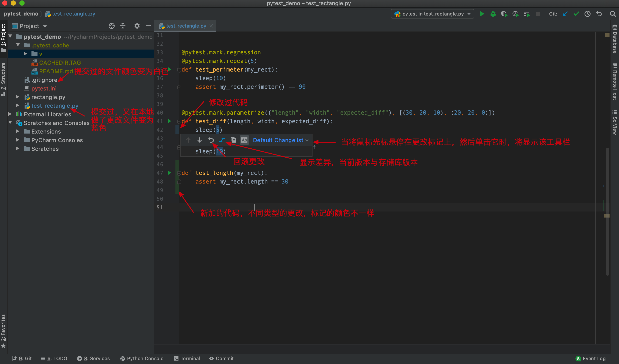Click test_rectangle.py breadcrumb in navigation bar
This screenshot has height=364, width=619.
coord(70,14)
